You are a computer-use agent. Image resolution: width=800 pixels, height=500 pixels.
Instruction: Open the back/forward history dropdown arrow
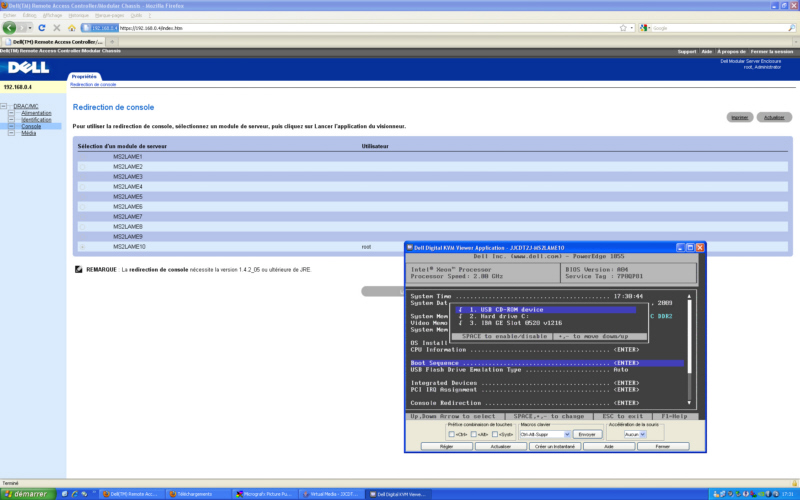(x=30, y=28)
